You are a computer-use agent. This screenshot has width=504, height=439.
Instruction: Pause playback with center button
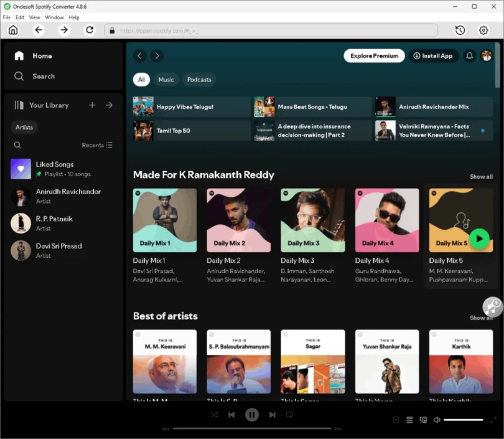click(251, 415)
